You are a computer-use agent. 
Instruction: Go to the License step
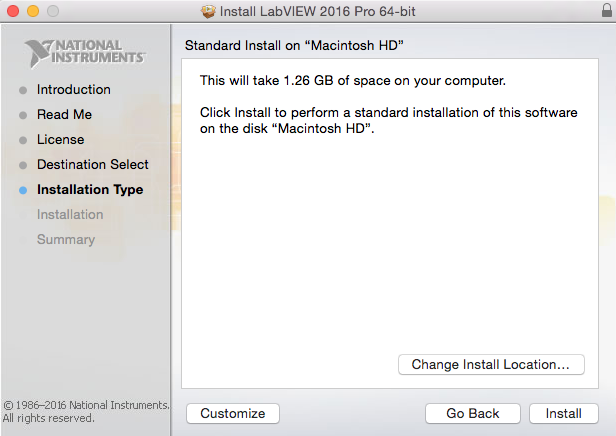(60, 140)
